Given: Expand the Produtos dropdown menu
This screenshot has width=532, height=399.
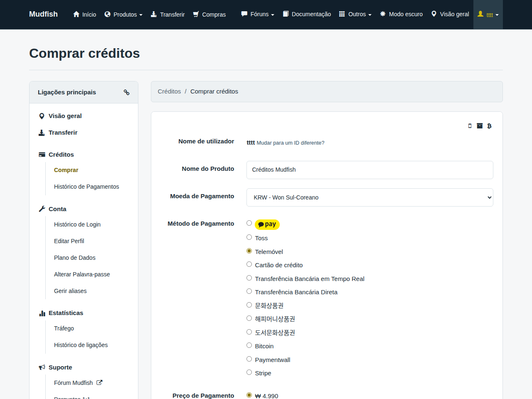Looking at the screenshot, I should point(123,15).
